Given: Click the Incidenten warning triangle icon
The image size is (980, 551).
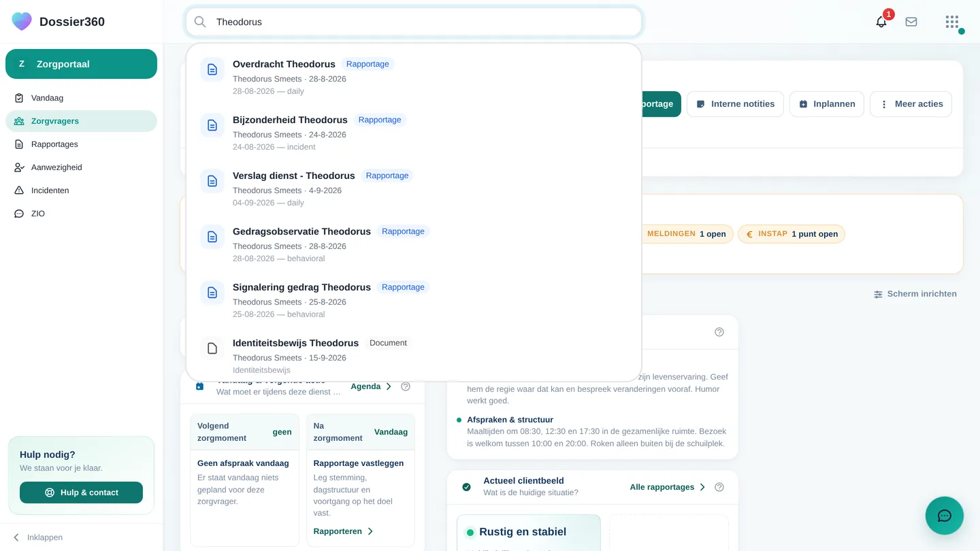Looking at the screenshot, I should (19, 190).
